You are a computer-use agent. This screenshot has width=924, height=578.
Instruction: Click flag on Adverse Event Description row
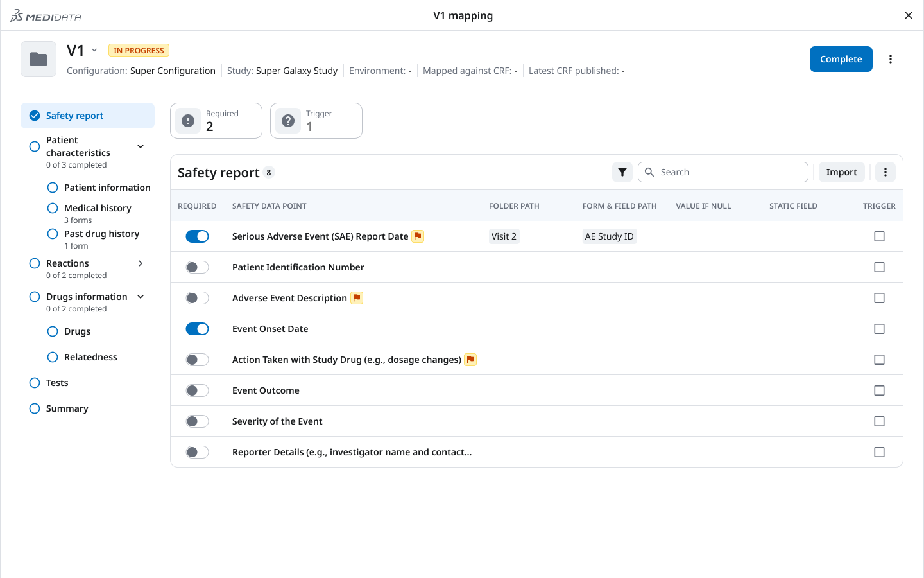[x=357, y=298]
